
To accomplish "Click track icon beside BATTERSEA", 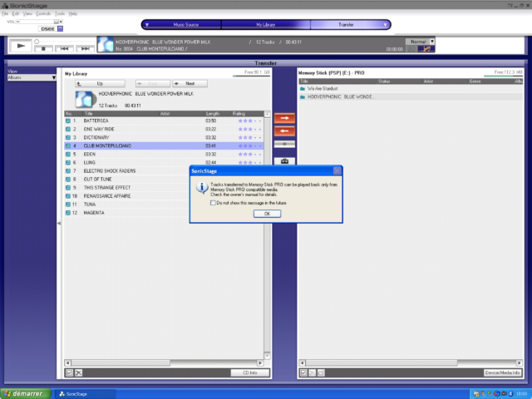I will [68, 121].
